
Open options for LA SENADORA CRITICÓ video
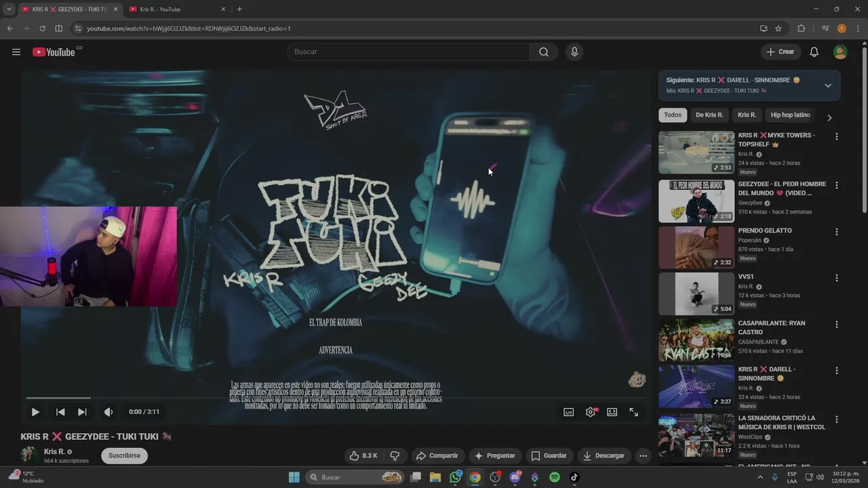pyautogui.click(x=836, y=420)
